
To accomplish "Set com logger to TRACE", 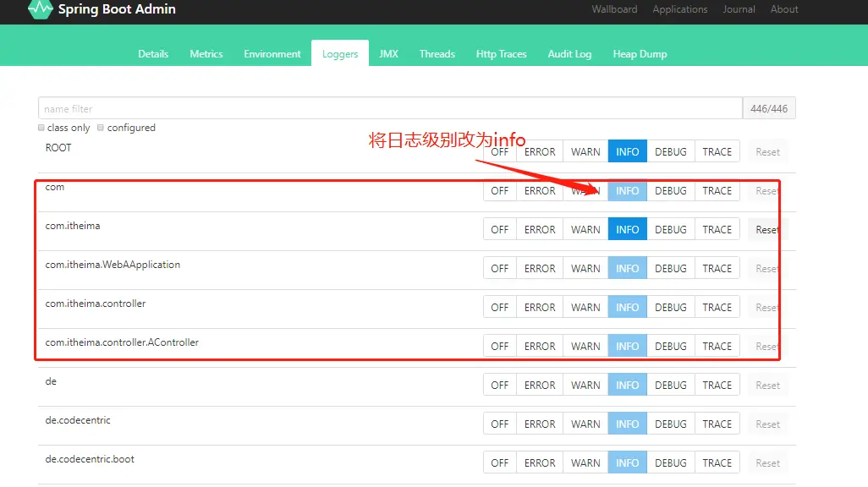I will [717, 190].
